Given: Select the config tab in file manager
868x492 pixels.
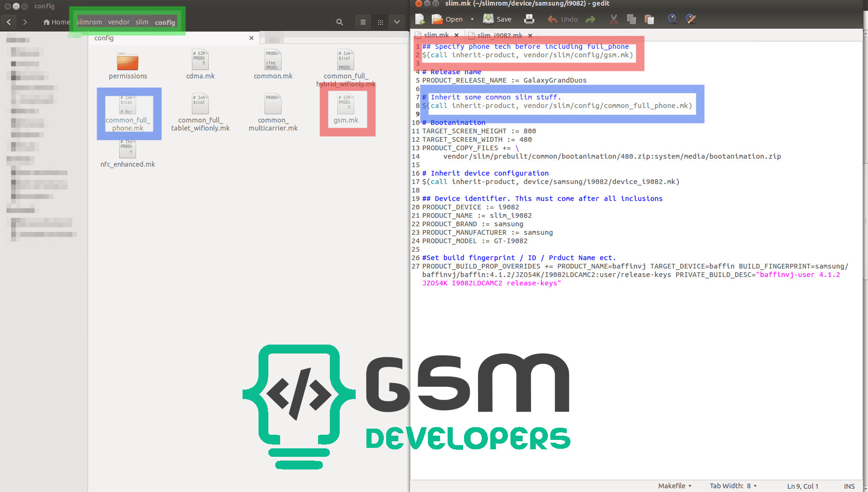Looking at the screenshot, I should tap(174, 38).
